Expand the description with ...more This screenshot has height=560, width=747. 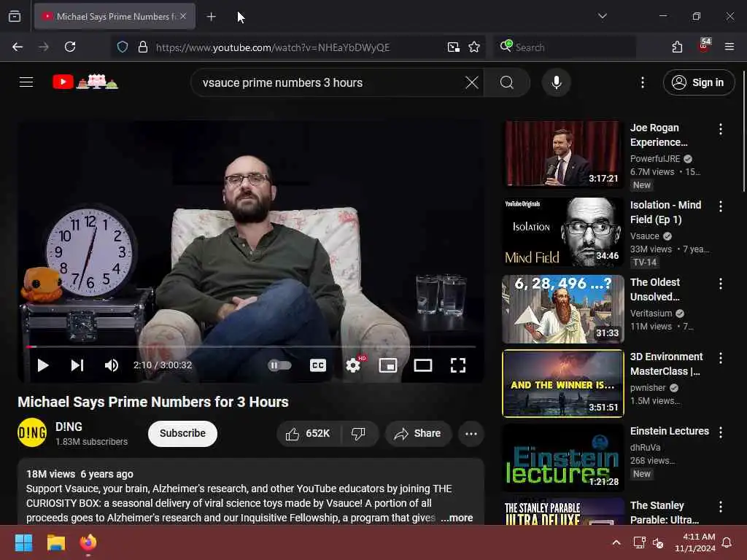(457, 518)
